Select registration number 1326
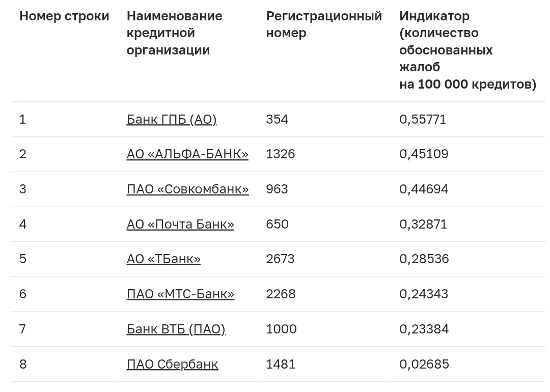The height and width of the screenshot is (392, 550). click(280, 154)
